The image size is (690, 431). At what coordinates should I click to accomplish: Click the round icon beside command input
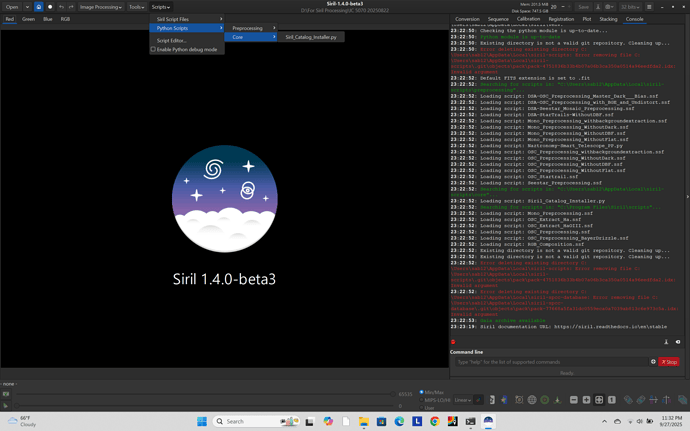(x=653, y=361)
